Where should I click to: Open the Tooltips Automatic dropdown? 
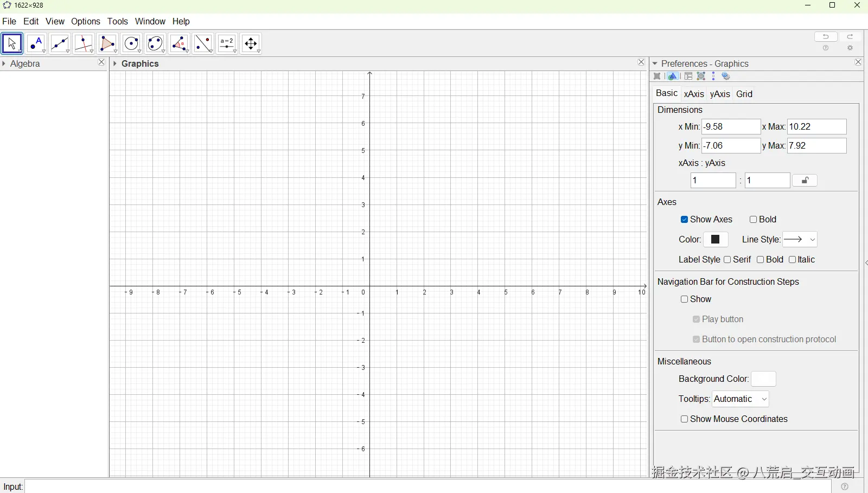[x=741, y=399]
